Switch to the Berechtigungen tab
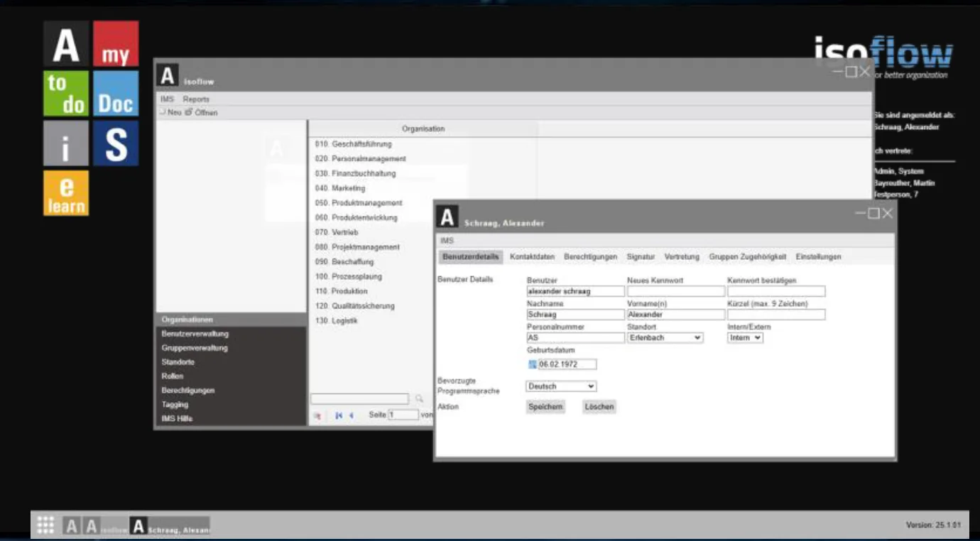The height and width of the screenshot is (541, 980). [591, 256]
